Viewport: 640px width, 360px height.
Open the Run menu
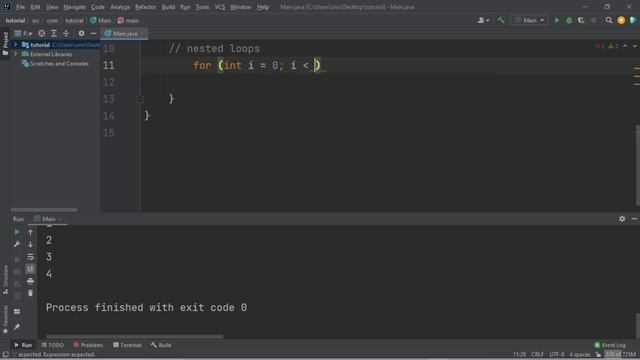185,7
